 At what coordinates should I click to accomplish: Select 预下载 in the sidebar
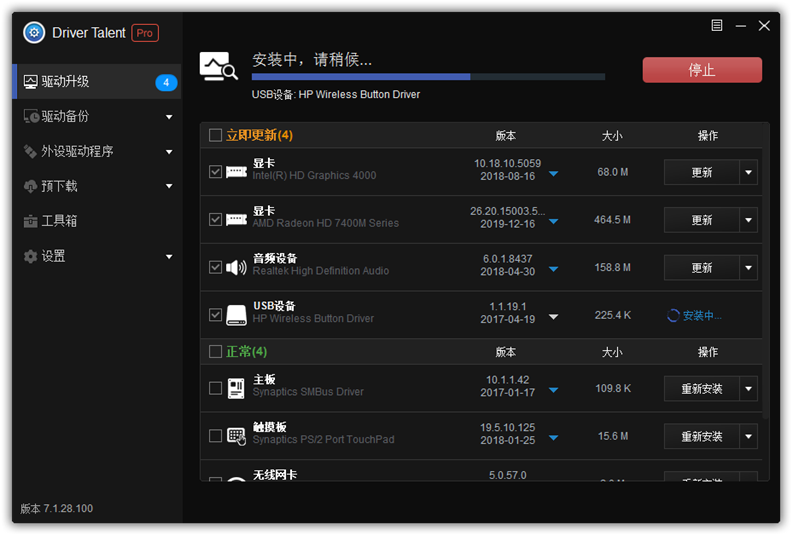click(96, 186)
